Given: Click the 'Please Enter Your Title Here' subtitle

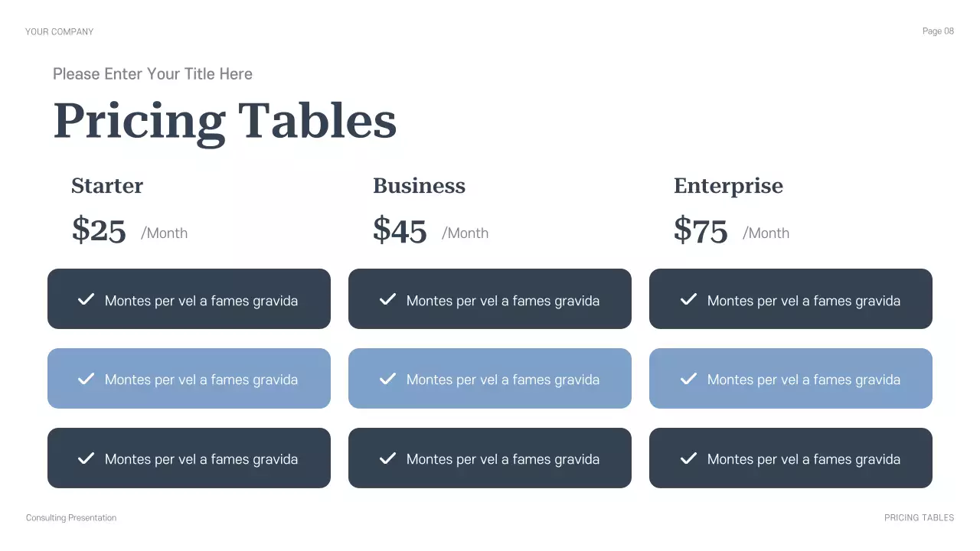Looking at the screenshot, I should pos(152,74).
